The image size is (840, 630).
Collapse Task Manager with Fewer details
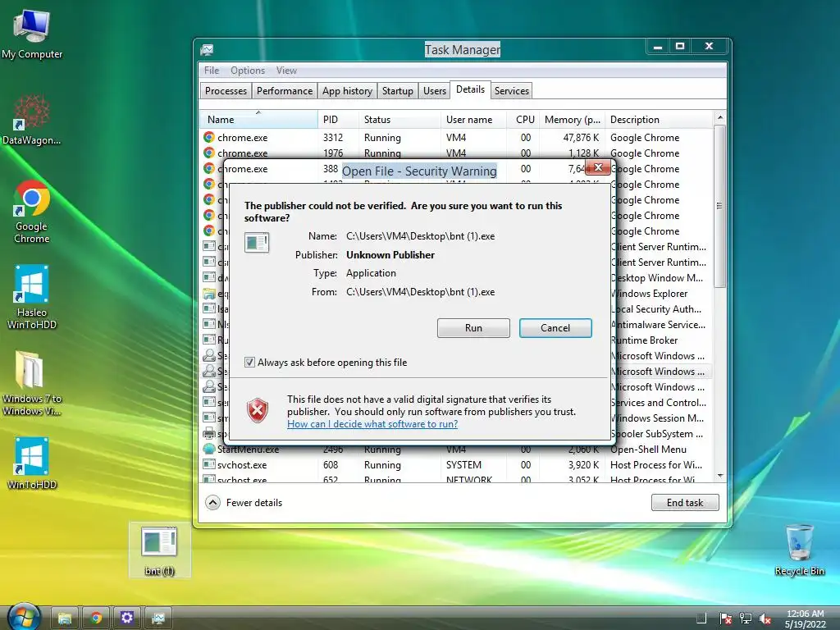(x=244, y=503)
